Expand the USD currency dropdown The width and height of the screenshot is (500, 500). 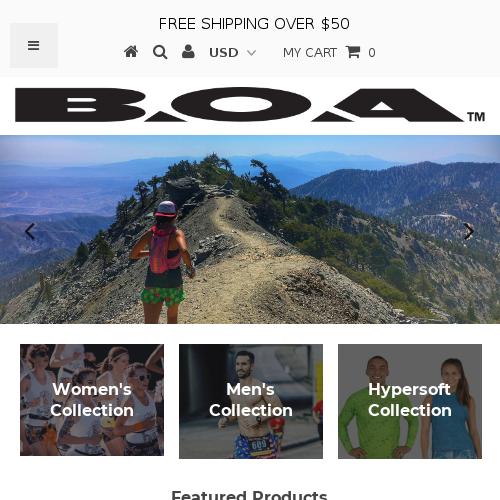tap(232, 53)
